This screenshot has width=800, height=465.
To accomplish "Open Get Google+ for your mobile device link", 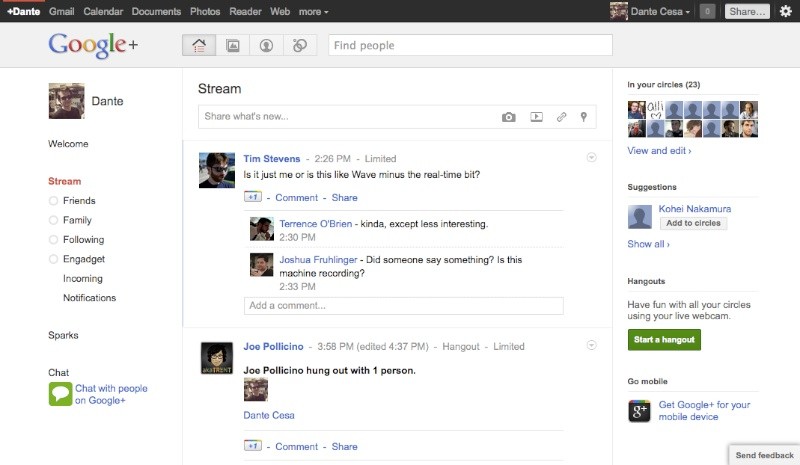I will pyautogui.click(x=704, y=410).
